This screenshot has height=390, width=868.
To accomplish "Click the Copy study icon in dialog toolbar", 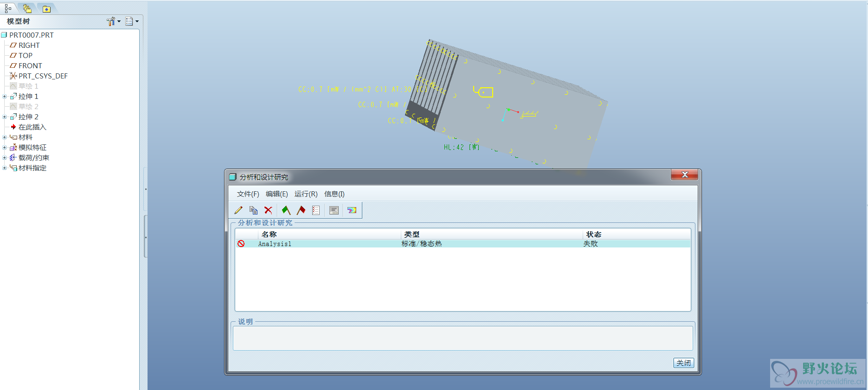I will point(253,210).
